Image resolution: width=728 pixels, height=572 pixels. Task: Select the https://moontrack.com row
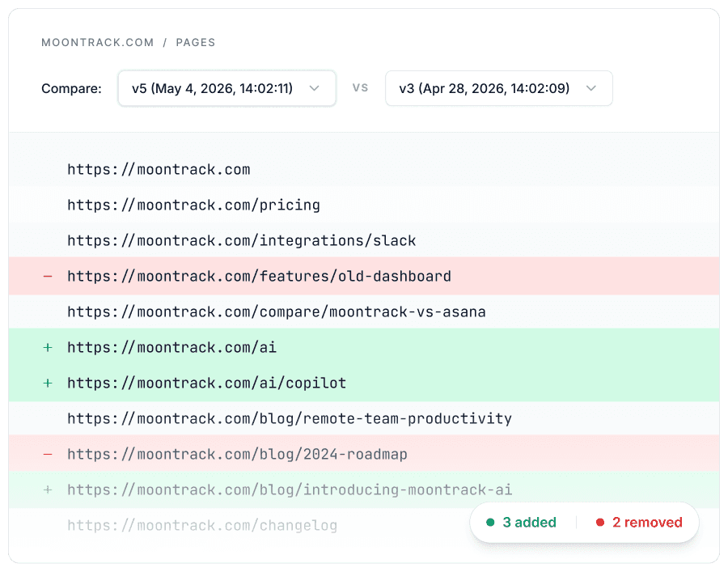click(364, 169)
